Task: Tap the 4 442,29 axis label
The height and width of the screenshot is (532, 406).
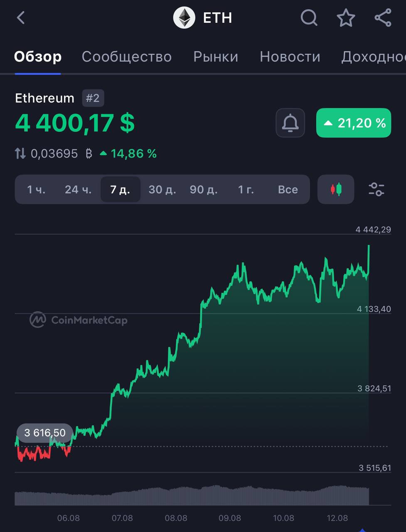Action: coord(373,229)
